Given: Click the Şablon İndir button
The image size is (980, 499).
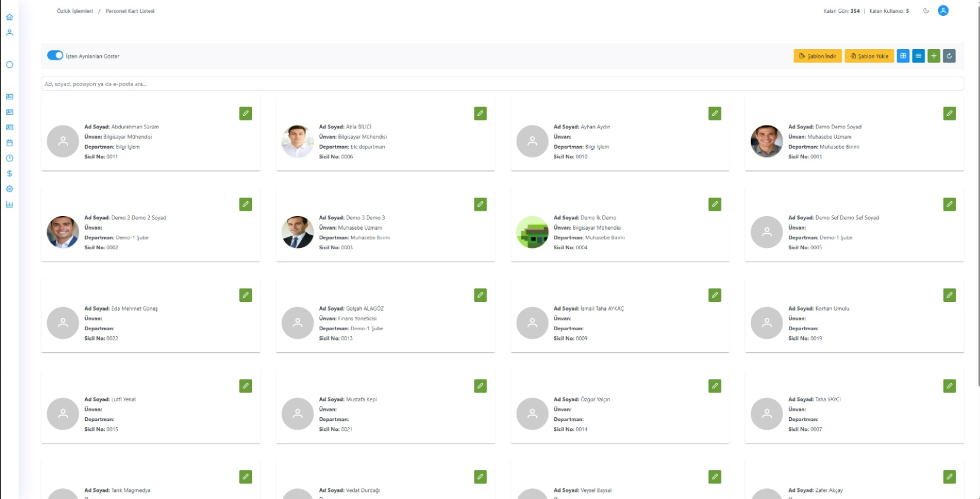Looking at the screenshot, I should coord(817,56).
